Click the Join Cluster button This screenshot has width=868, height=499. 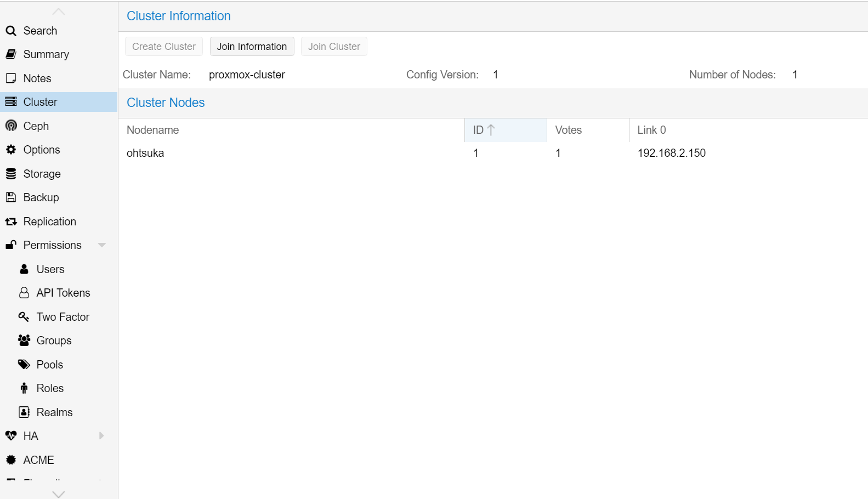(x=334, y=47)
